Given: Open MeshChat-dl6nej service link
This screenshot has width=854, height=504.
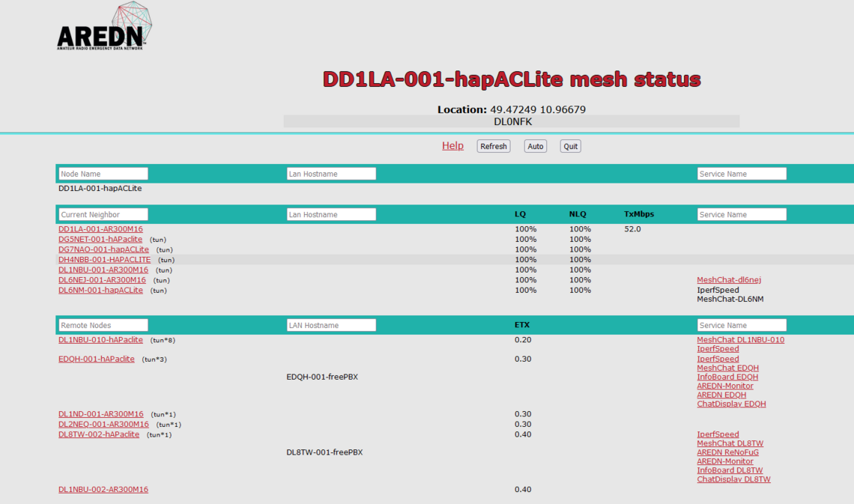Looking at the screenshot, I should 730,280.
